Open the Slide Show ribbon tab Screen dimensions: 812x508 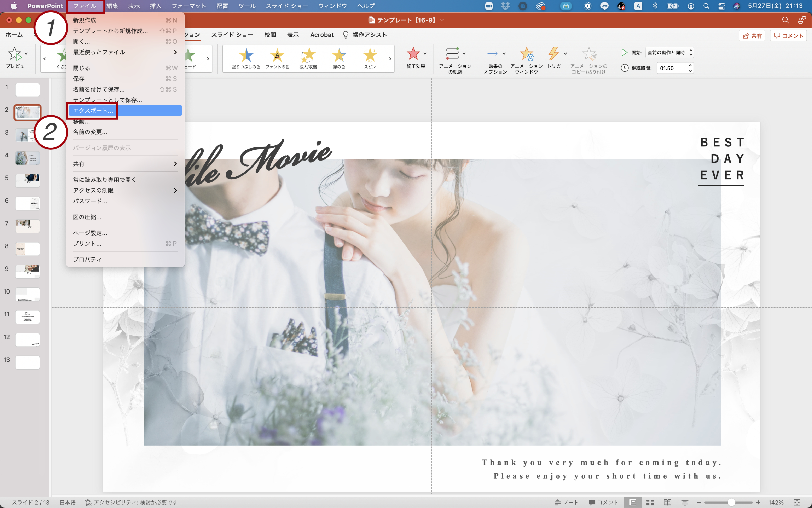tap(232, 35)
